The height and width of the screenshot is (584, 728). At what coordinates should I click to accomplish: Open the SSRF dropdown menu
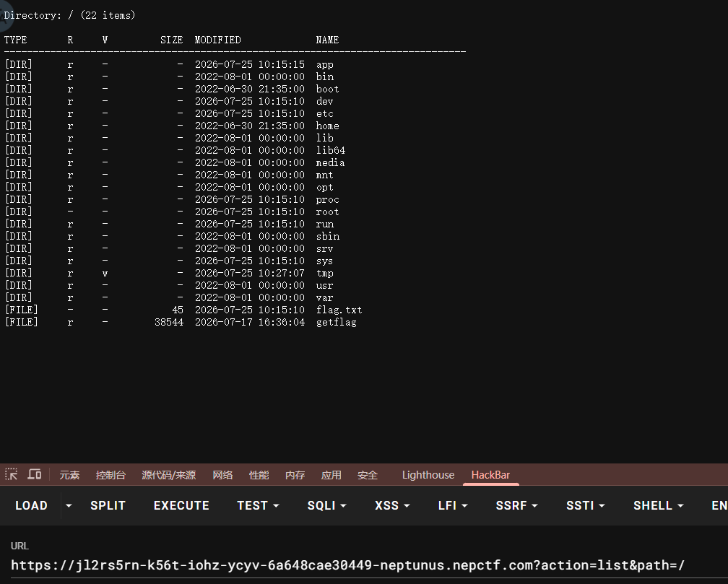517,505
